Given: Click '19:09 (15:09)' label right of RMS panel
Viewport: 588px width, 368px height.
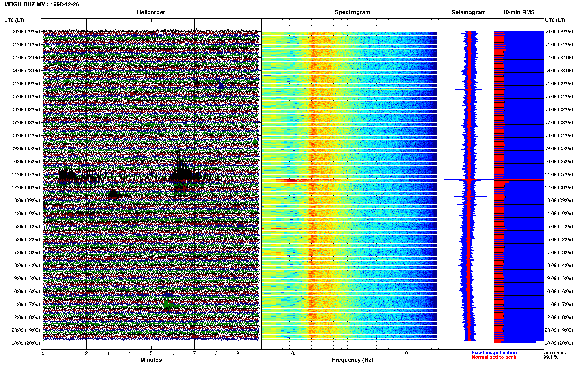Looking at the screenshot, I should [559, 278].
